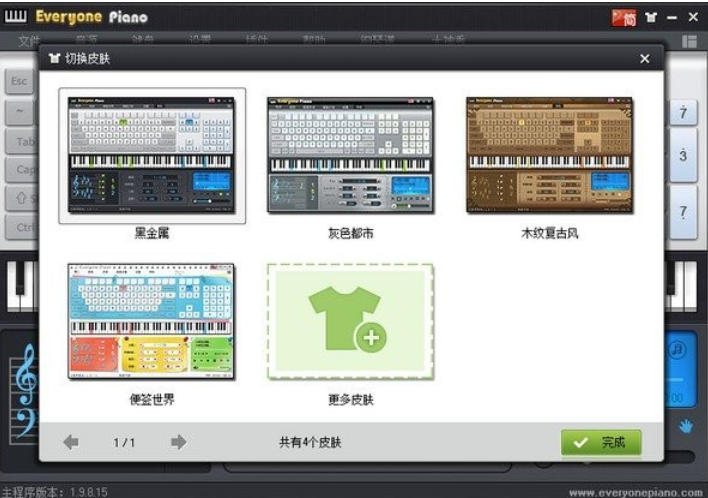Open 更多皮肤 green shirt tile
The width and height of the screenshot is (708, 498).
[x=350, y=321]
